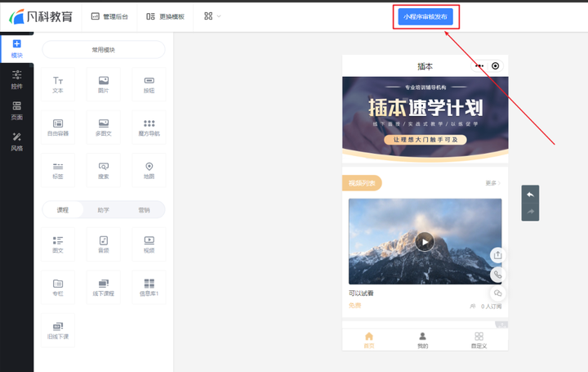This screenshot has width=588, height=372.
Task: Open the 页面 sidebar panel
Action: (17, 110)
